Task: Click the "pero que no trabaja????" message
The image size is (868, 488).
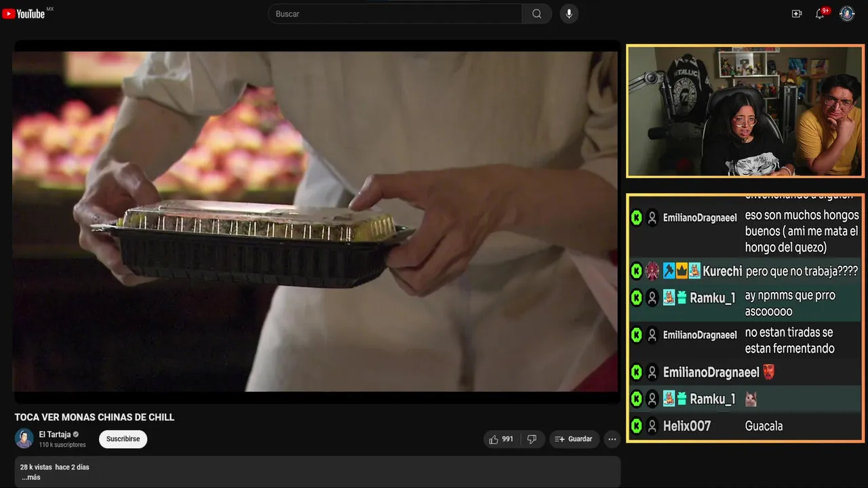Action: [x=802, y=271]
